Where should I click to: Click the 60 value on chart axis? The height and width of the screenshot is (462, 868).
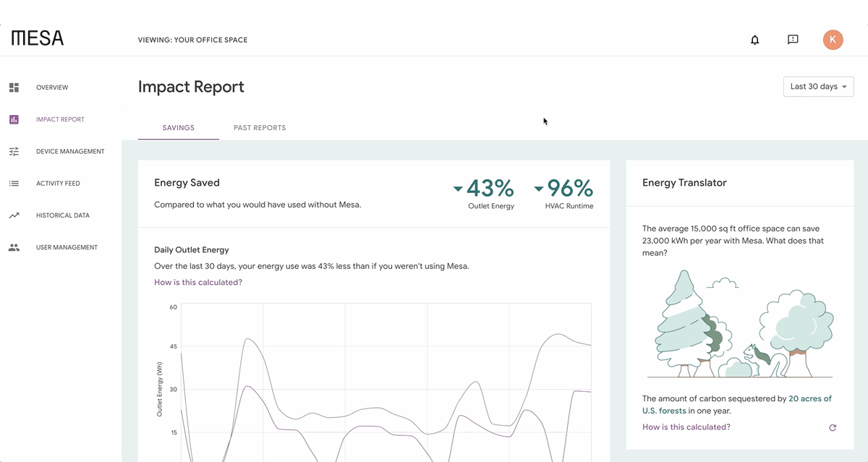pyautogui.click(x=174, y=307)
